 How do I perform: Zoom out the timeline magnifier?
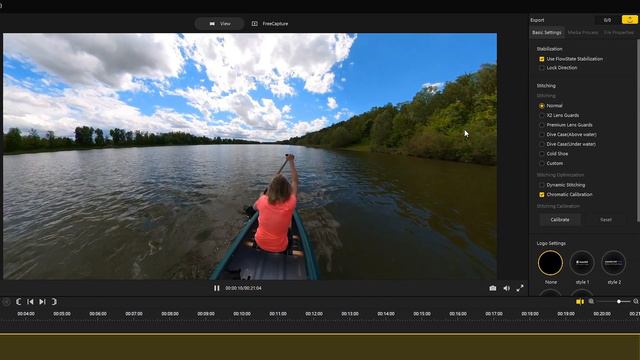[591, 302]
